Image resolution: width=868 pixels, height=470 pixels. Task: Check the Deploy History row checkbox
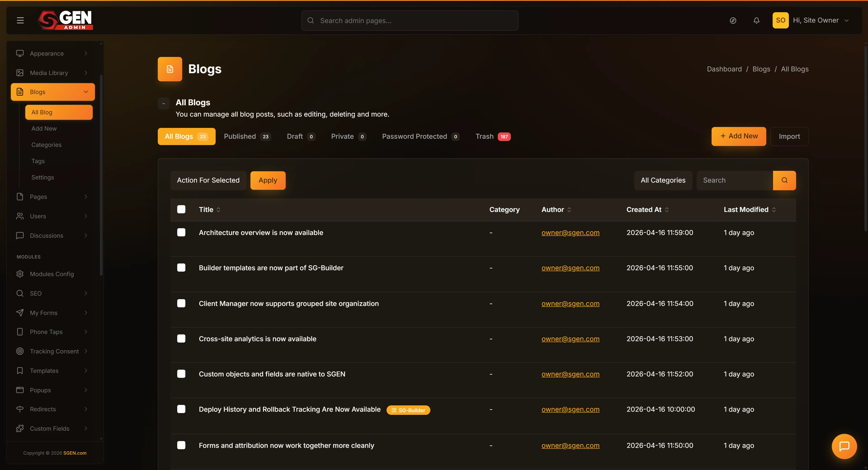click(x=181, y=409)
